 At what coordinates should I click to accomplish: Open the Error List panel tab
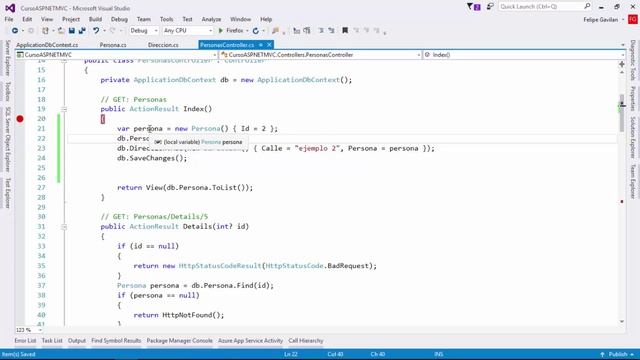pos(25,341)
